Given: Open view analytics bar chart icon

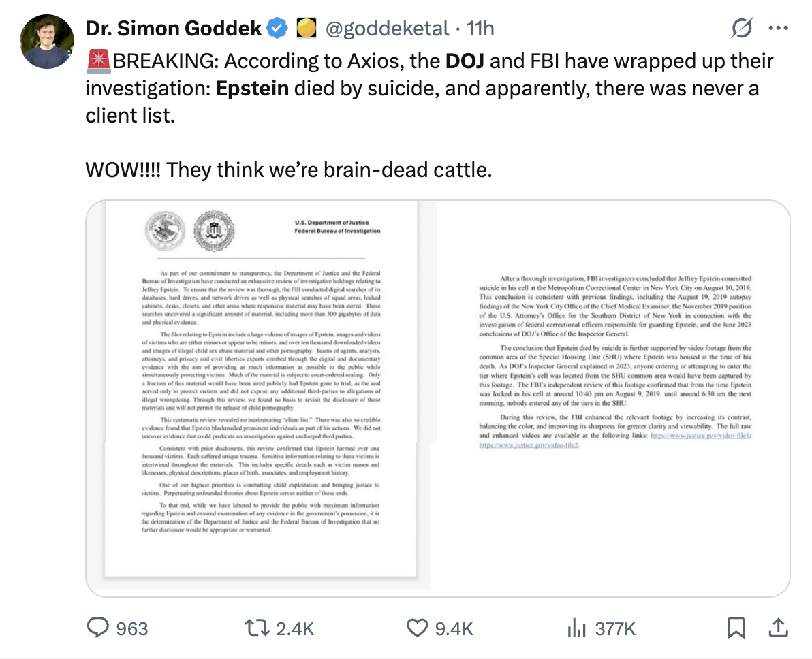Looking at the screenshot, I should pyautogui.click(x=576, y=628).
